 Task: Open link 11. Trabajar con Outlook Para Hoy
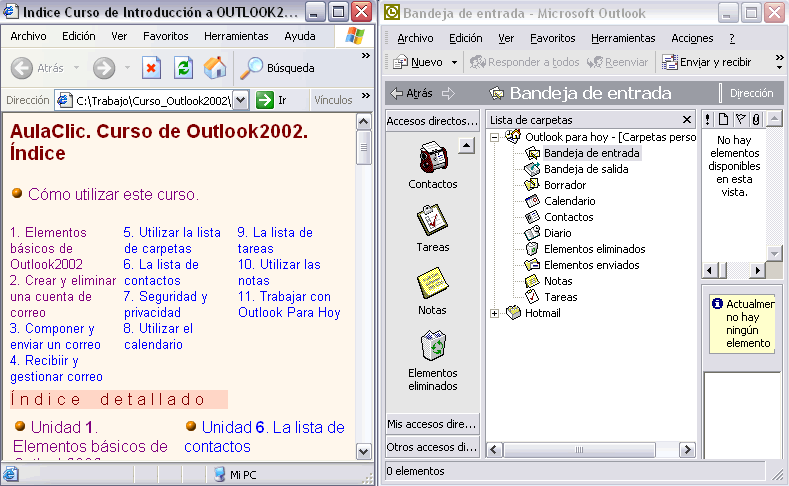pyautogui.click(x=289, y=305)
